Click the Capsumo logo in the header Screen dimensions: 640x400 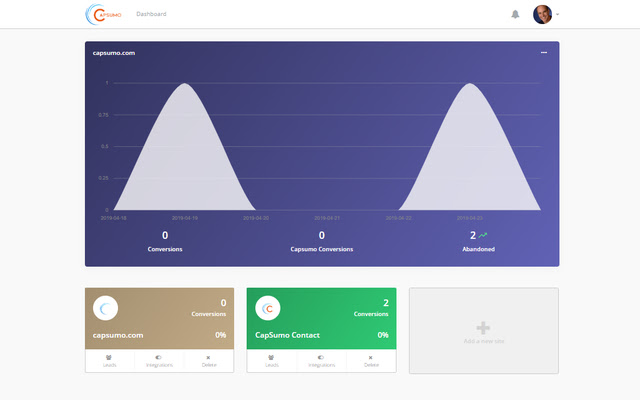[x=104, y=14]
